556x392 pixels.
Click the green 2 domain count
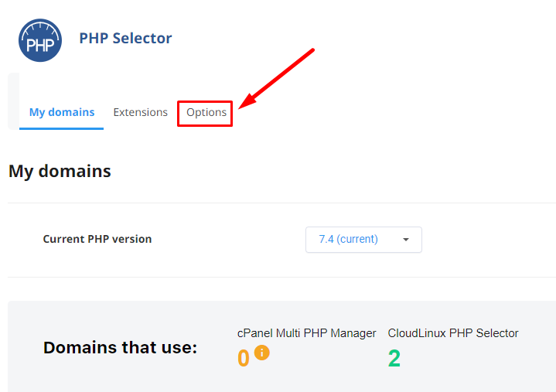point(394,358)
